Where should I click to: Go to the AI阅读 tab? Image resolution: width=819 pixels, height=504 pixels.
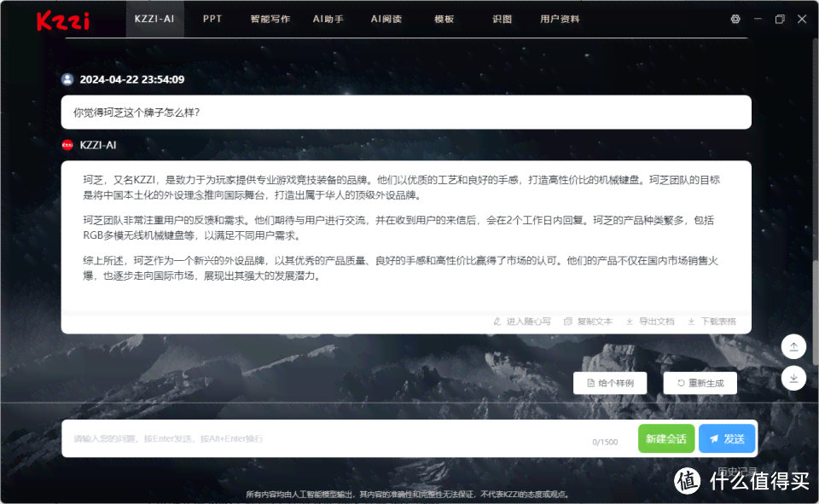pyautogui.click(x=386, y=19)
